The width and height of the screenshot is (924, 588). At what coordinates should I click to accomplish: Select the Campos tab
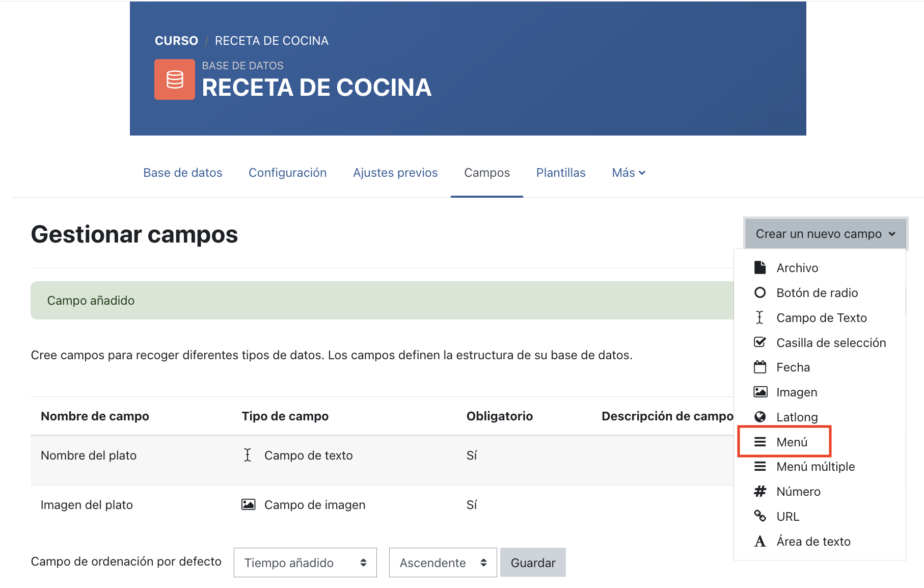click(487, 173)
